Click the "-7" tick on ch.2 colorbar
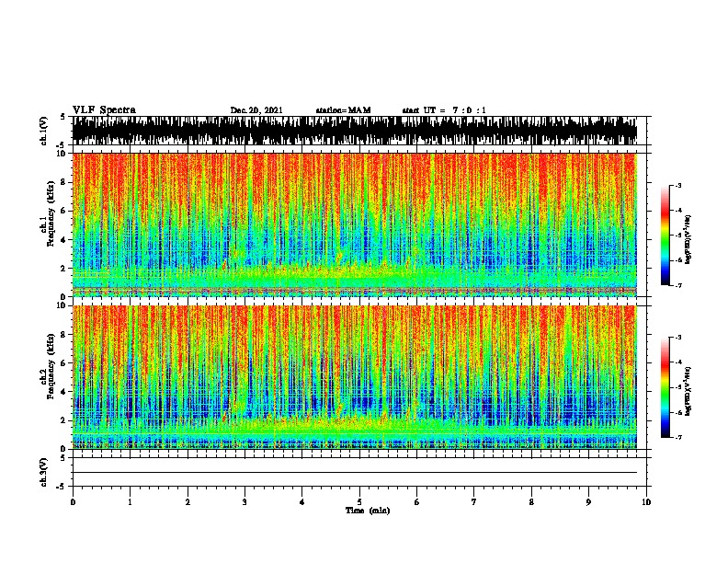The width and height of the screenshot is (728, 563). point(677,437)
